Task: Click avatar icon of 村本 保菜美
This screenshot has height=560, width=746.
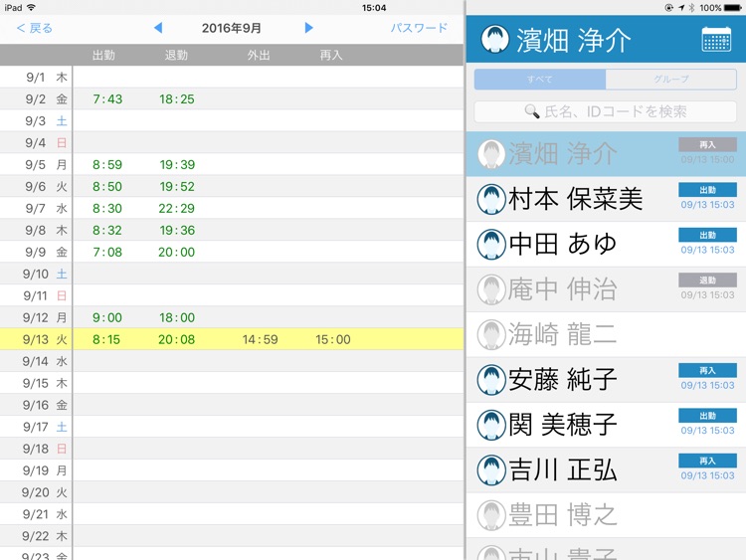Action: click(x=491, y=199)
